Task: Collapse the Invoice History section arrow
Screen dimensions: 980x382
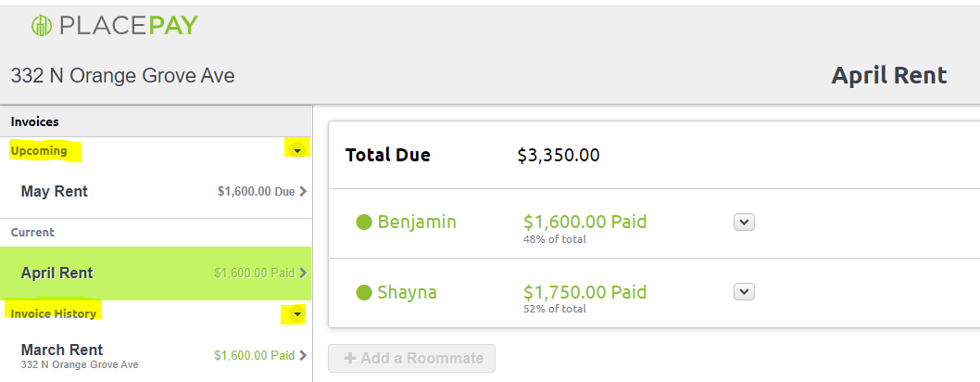Action: coord(297,314)
